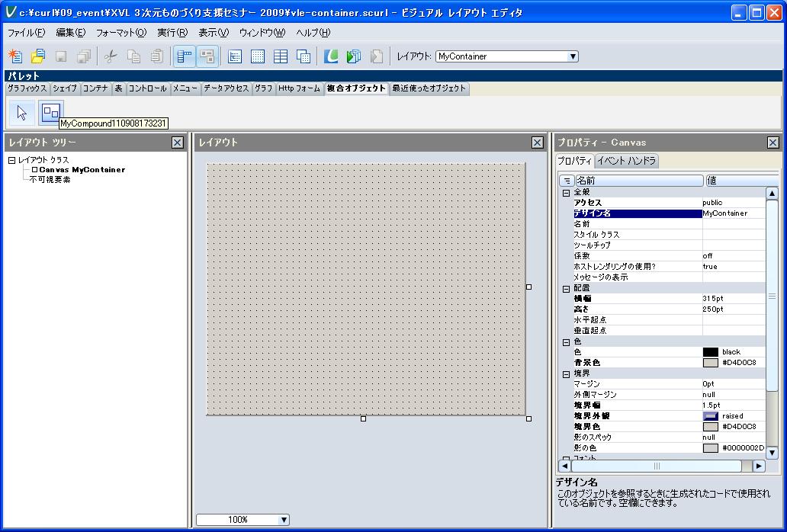Collapse the レイアウト クラス tree node
The width and height of the screenshot is (787, 532).
[12, 160]
